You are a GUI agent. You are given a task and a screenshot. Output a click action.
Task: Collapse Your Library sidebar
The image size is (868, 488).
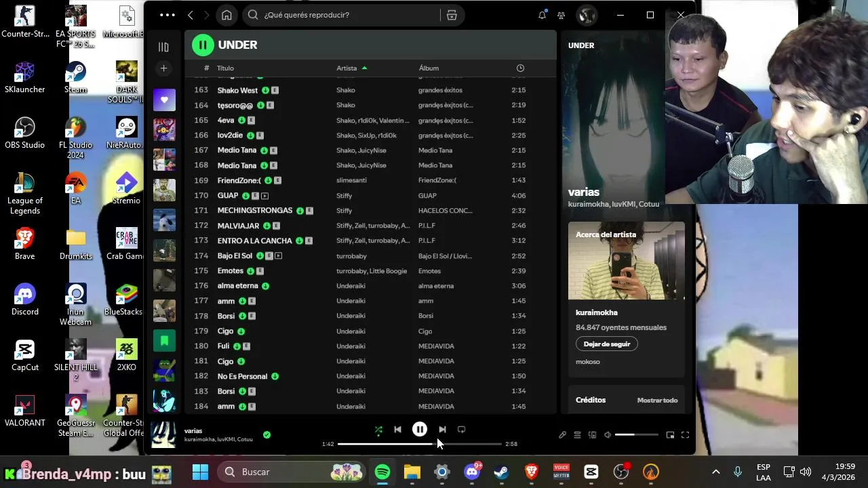coord(163,47)
